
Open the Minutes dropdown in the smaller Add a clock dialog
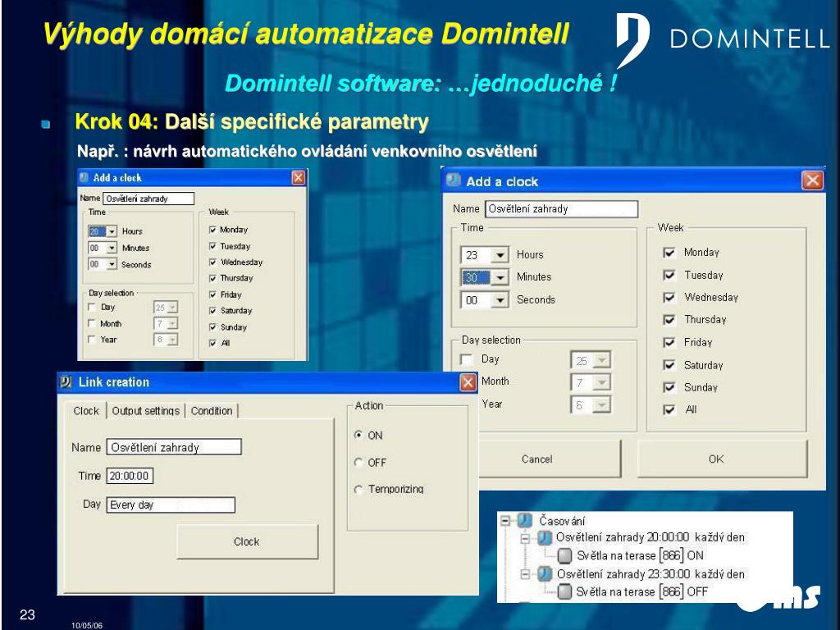112,248
